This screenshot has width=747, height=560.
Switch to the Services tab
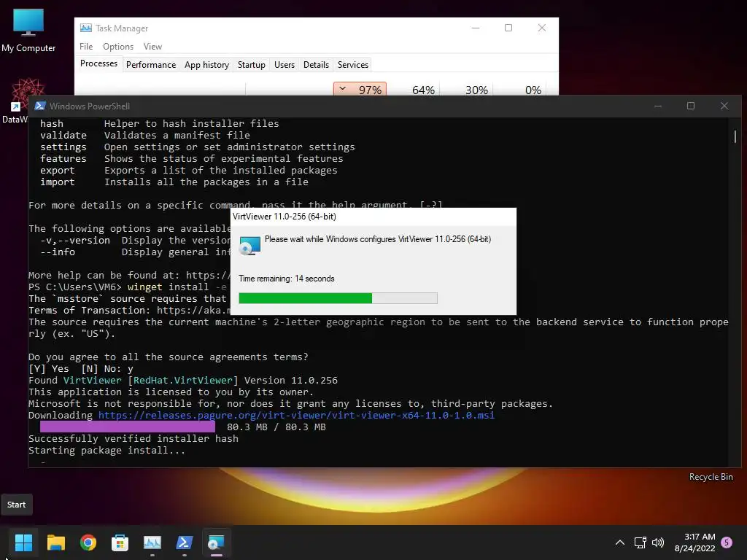[x=353, y=65]
